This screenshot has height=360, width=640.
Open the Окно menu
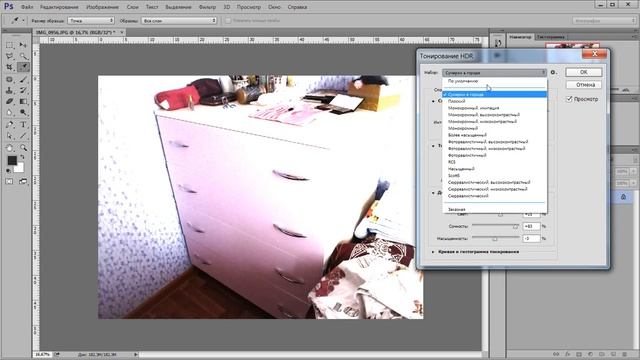click(x=274, y=7)
